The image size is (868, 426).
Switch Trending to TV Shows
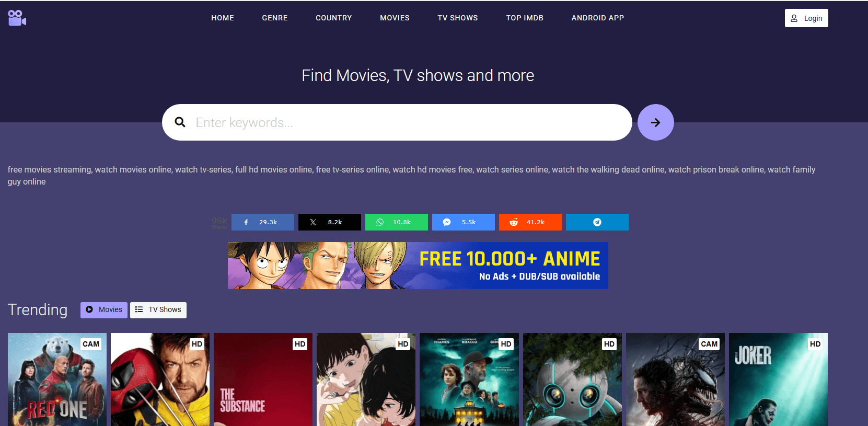point(158,309)
